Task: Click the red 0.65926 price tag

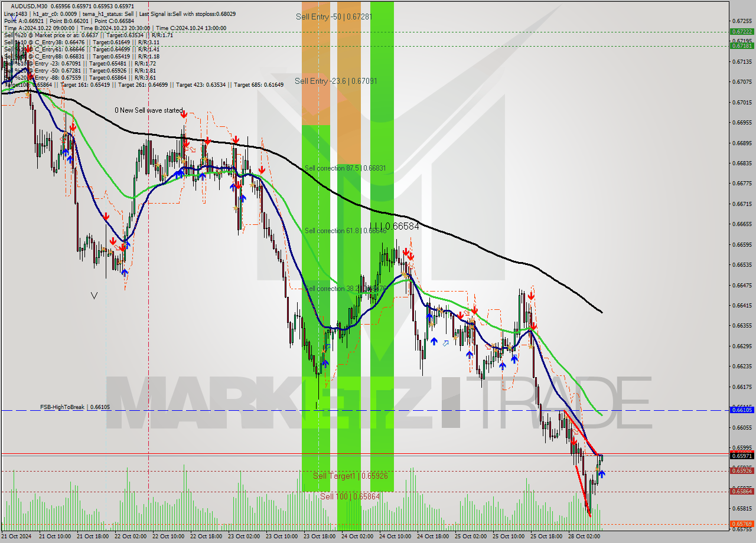Action: (742, 470)
